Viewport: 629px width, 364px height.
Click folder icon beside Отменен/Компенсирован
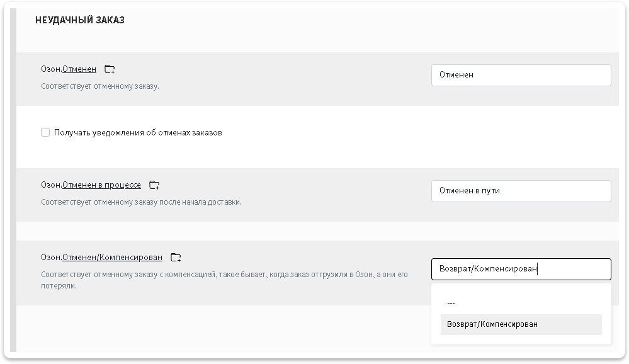176,257
